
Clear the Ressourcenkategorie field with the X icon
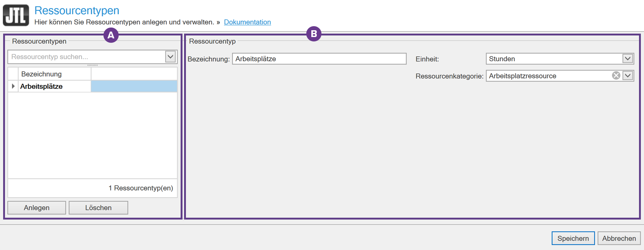click(x=616, y=76)
